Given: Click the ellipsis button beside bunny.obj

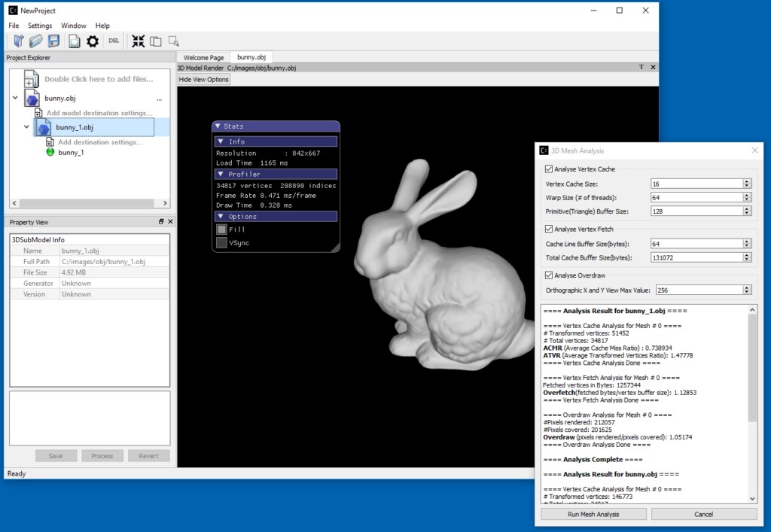Looking at the screenshot, I should click(x=159, y=99).
